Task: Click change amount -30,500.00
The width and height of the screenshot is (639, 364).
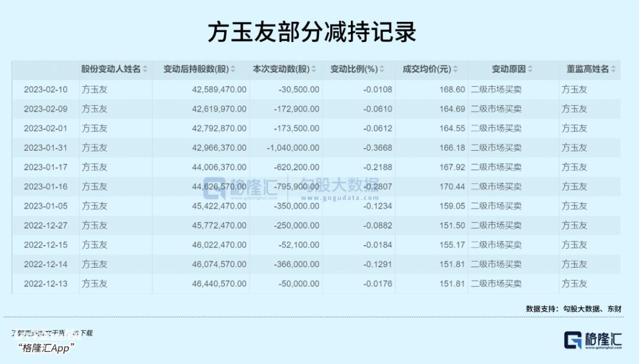Action: [x=299, y=90]
